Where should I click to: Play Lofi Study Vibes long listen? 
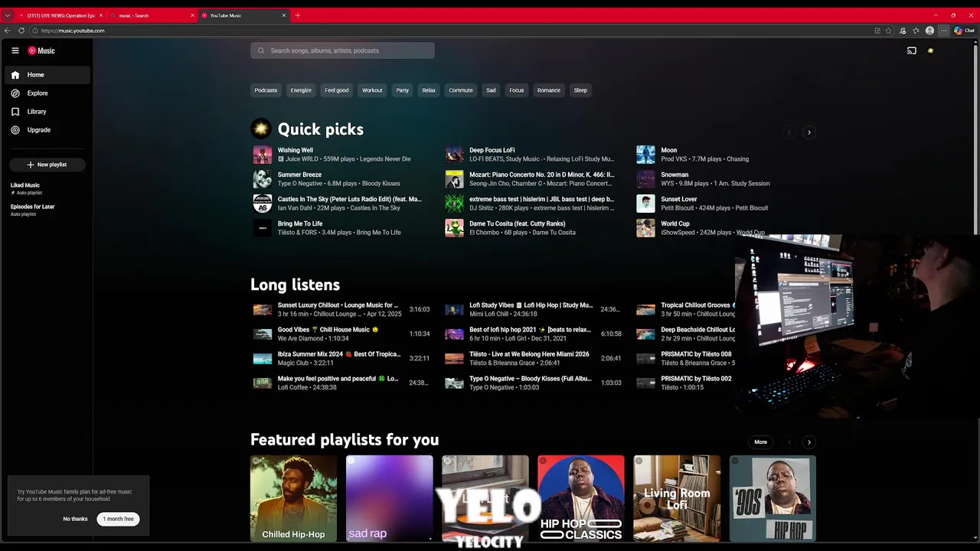coord(455,310)
